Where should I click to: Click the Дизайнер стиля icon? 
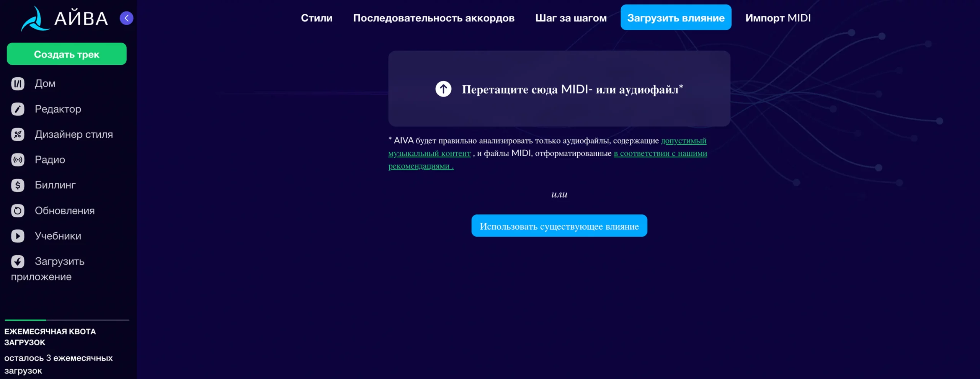pyautogui.click(x=18, y=134)
